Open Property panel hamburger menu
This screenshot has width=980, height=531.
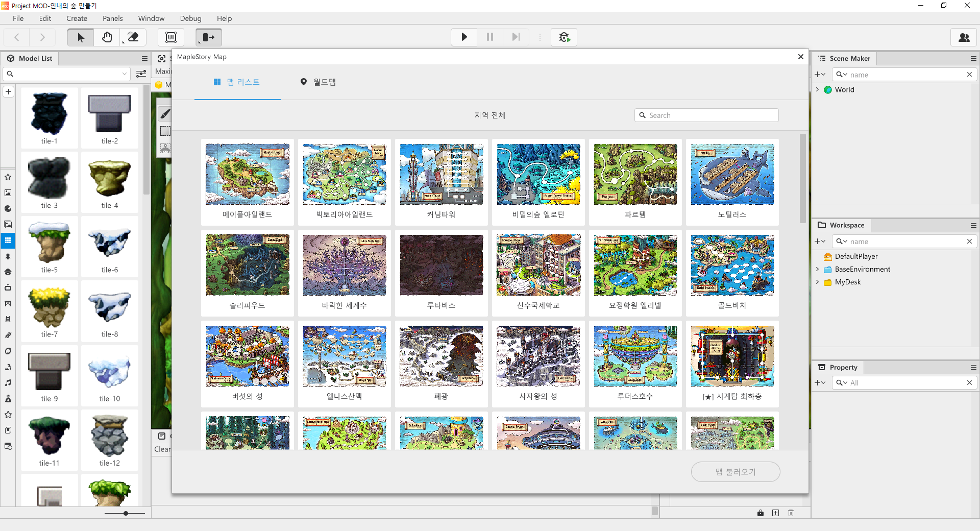tap(973, 367)
